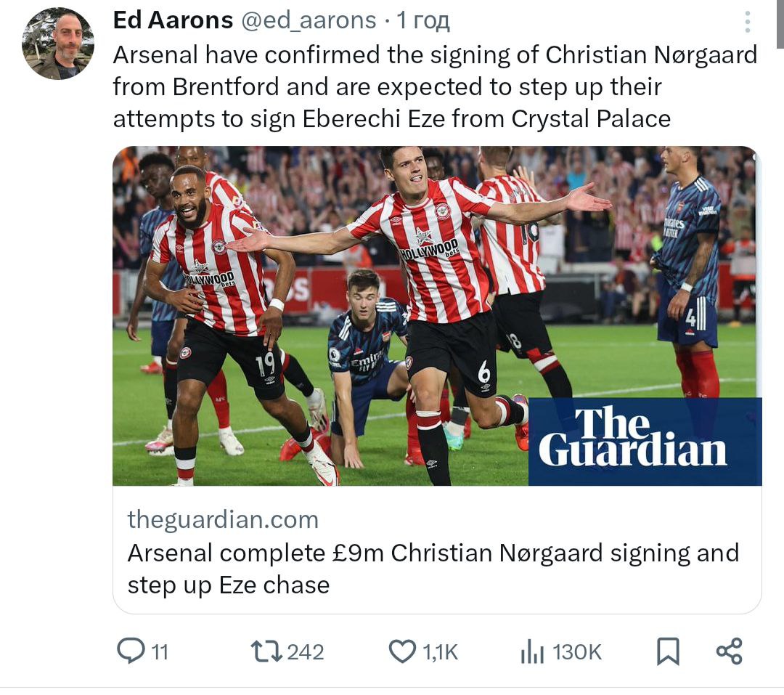Open the 11 replies count
Screen dimensions: 784x695
click(160, 652)
